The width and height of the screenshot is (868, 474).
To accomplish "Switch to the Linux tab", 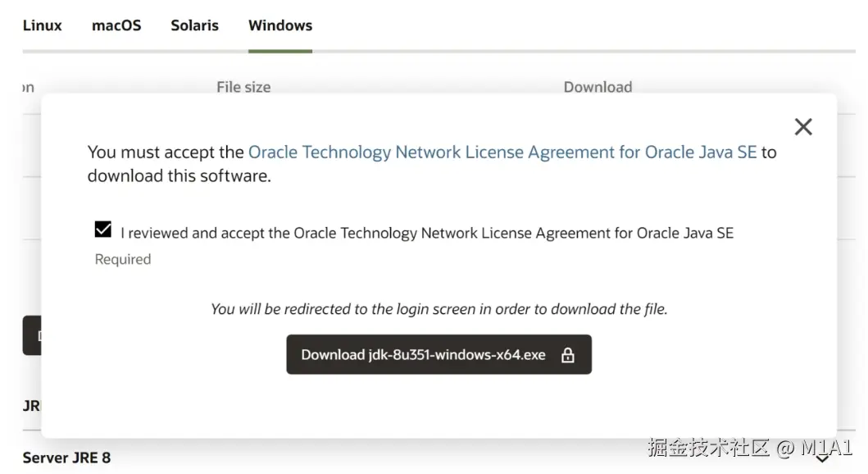I will [x=42, y=25].
